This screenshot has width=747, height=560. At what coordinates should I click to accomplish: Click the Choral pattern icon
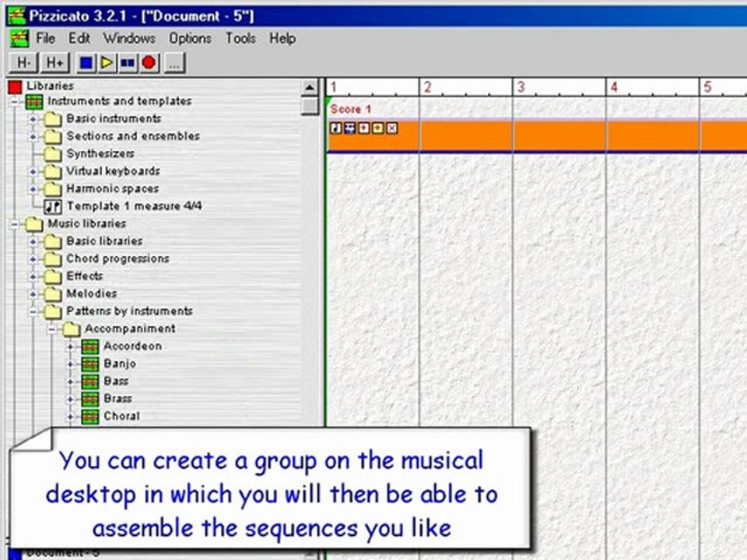pyautogui.click(x=90, y=417)
